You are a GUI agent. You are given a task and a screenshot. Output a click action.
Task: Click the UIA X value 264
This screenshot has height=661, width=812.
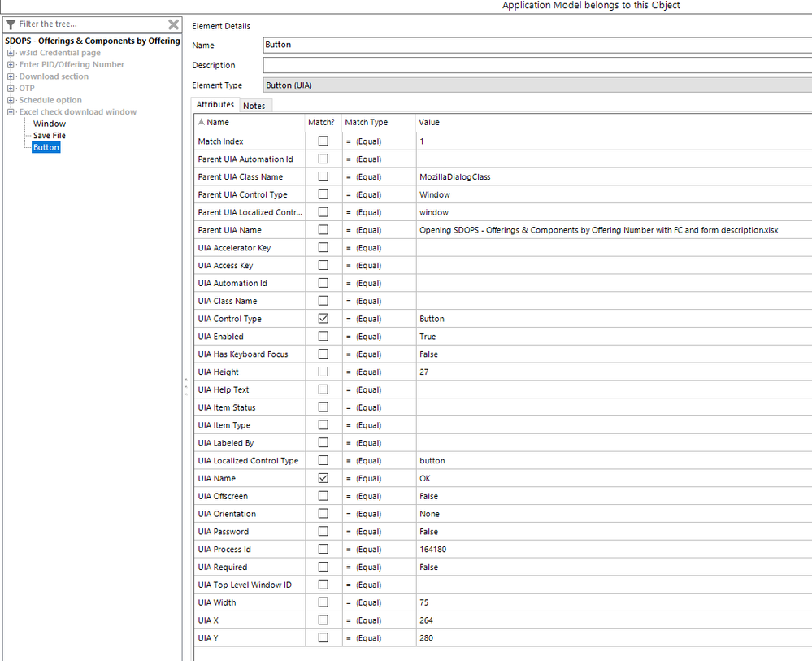point(426,620)
